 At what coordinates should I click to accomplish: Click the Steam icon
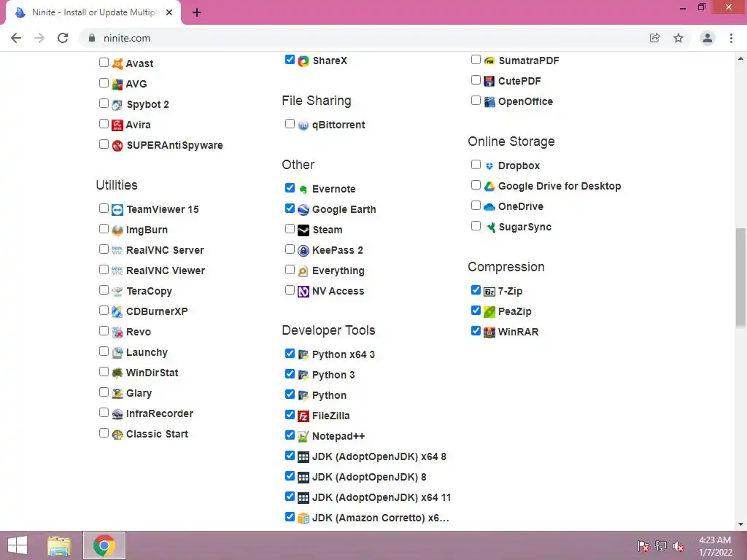[303, 230]
